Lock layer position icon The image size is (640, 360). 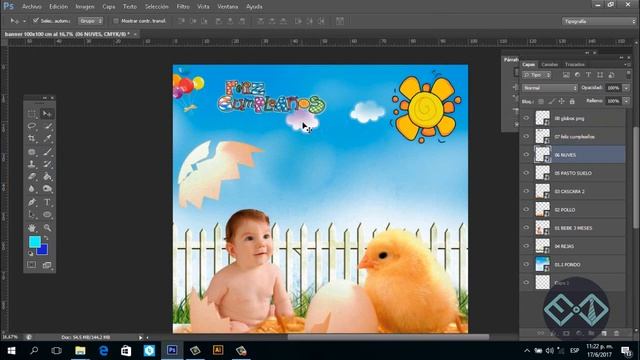pos(562,101)
